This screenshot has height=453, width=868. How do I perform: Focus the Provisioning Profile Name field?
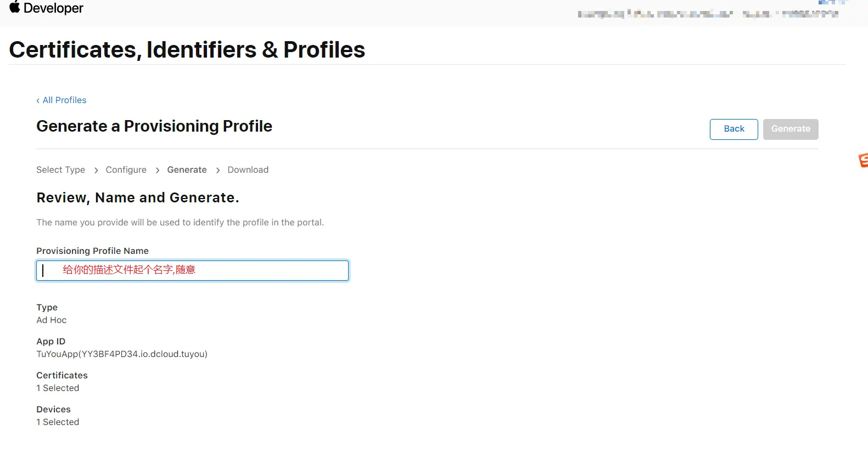pyautogui.click(x=192, y=270)
